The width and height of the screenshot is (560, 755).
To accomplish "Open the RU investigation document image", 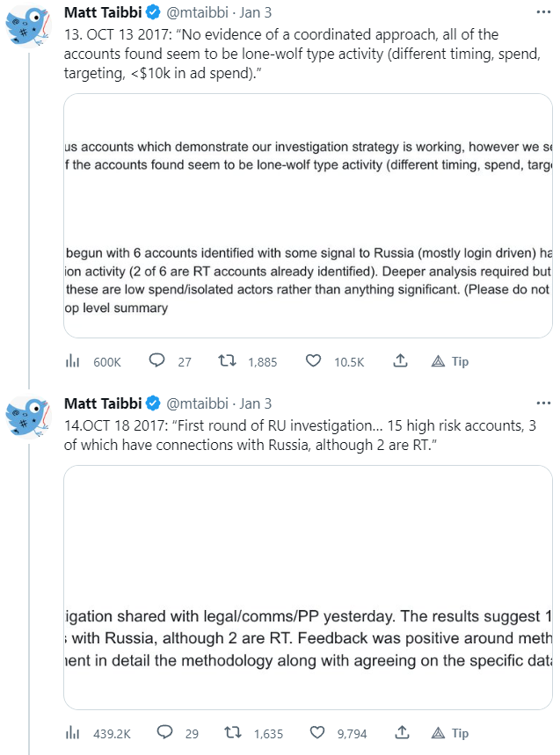I will [x=308, y=588].
